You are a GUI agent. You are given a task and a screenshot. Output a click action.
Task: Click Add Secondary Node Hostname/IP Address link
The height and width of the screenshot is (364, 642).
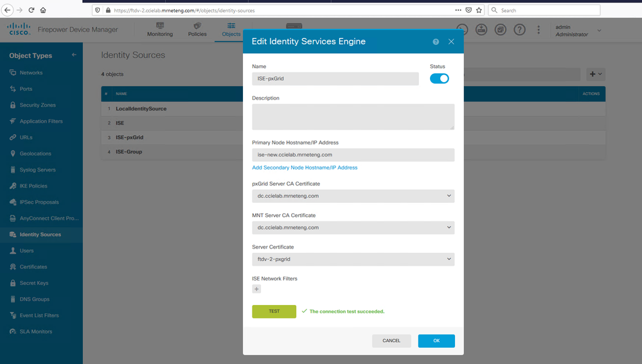pyautogui.click(x=305, y=168)
